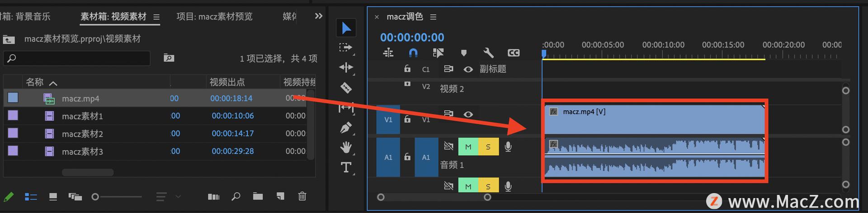This screenshot has width=868, height=213.
Task: Toggle A1 track targeting box
Action: pyautogui.click(x=426, y=157)
